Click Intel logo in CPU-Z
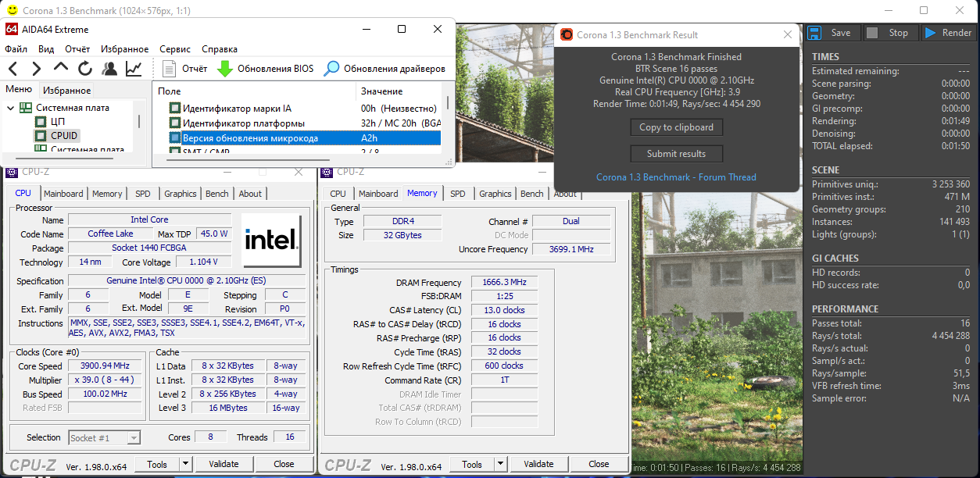The width and height of the screenshot is (980, 478). point(271,240)
